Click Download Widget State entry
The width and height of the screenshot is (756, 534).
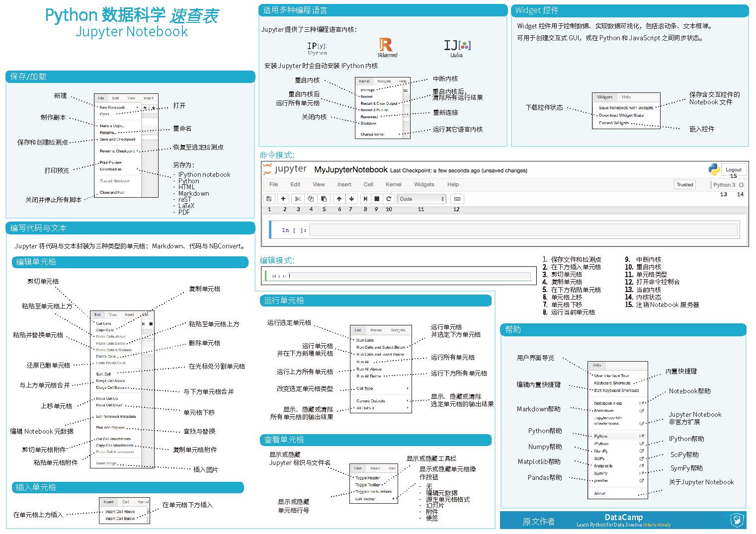pyautogui.click(x=621, y=115)
